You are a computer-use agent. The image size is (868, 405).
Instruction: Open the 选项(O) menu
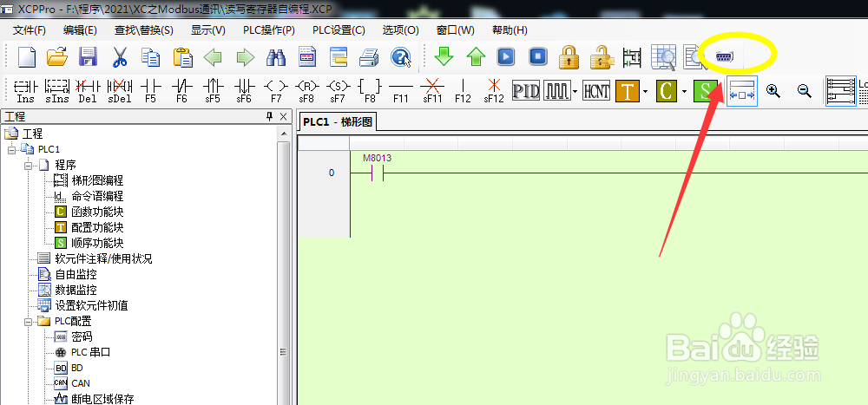[x=401, y=30]
